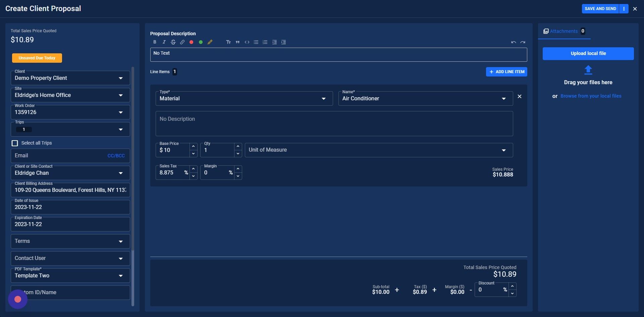Open the Client dropdown

pos(70,78)
